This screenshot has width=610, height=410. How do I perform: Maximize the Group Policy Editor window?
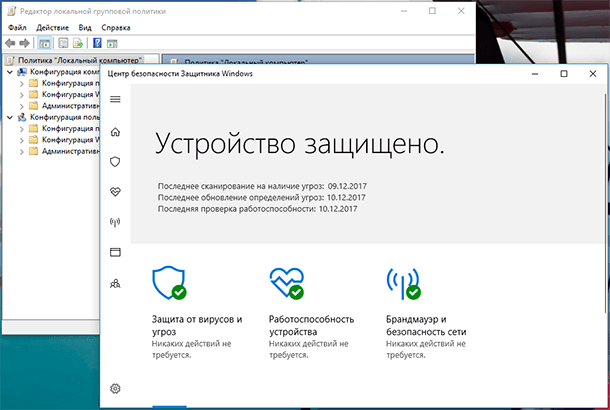pos(432,11)
